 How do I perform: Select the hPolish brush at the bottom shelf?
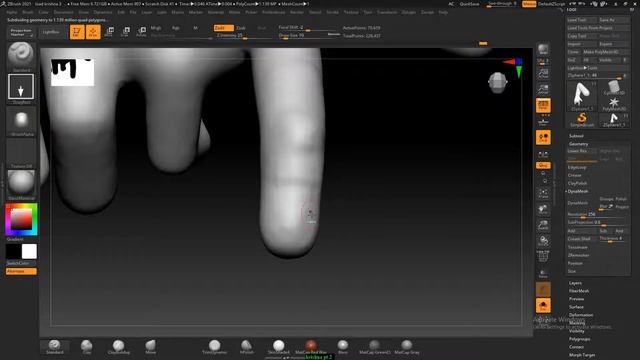(x=247, y=347)
